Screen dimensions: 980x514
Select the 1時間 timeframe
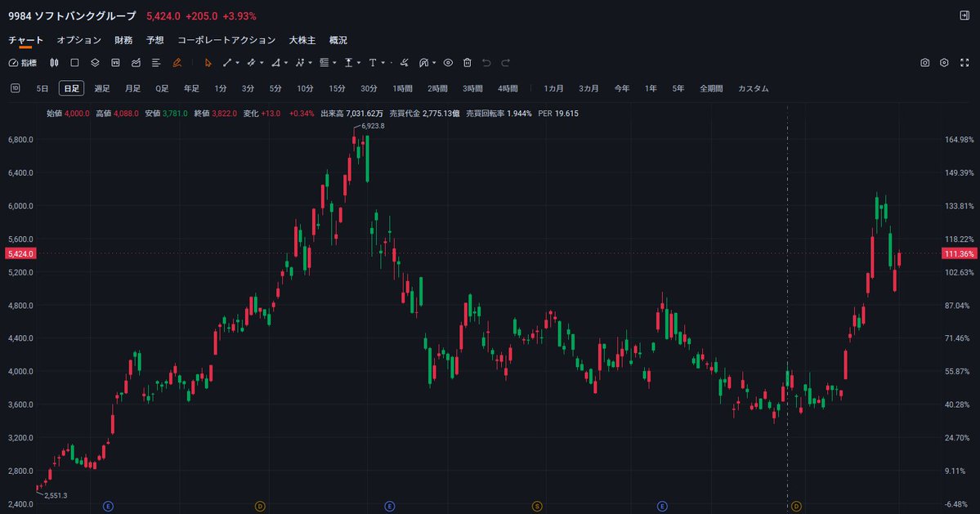click(x=402, y=89)
